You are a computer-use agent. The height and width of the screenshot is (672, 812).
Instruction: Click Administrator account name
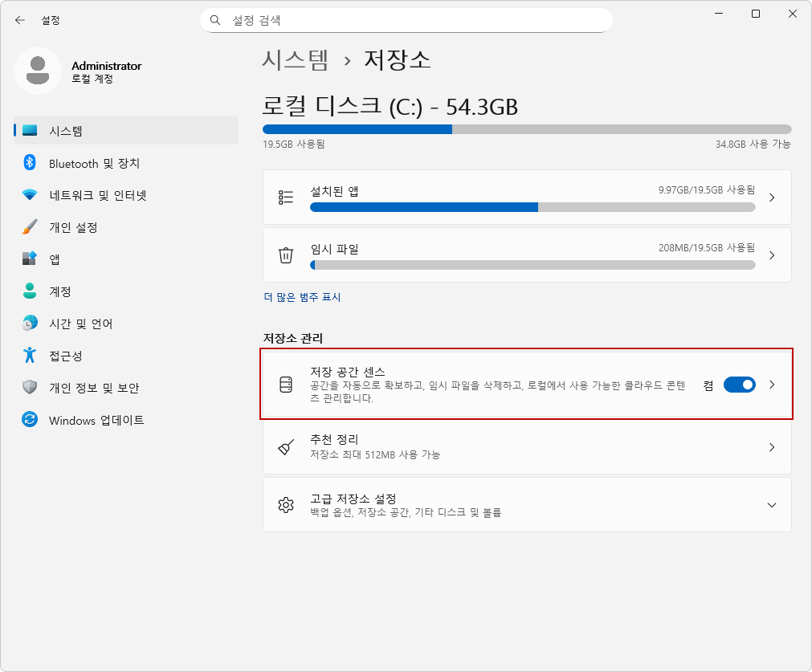(106, 66)
